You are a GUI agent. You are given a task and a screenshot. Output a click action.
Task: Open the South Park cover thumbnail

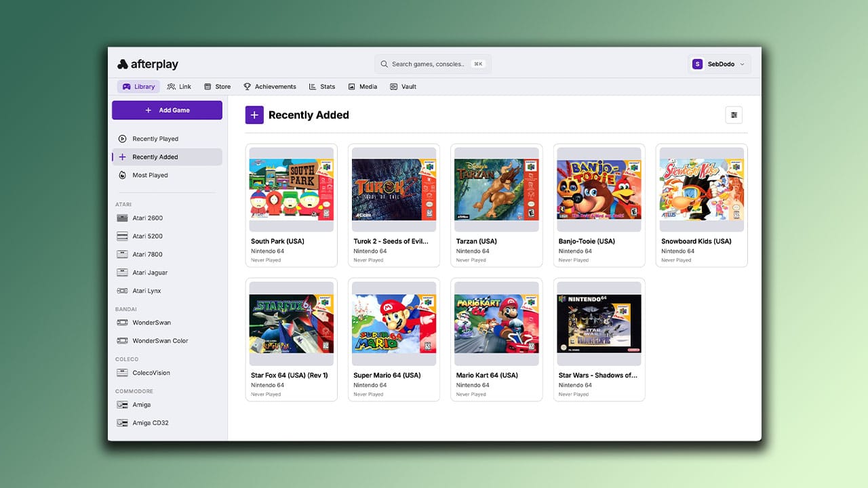[292, 190]
